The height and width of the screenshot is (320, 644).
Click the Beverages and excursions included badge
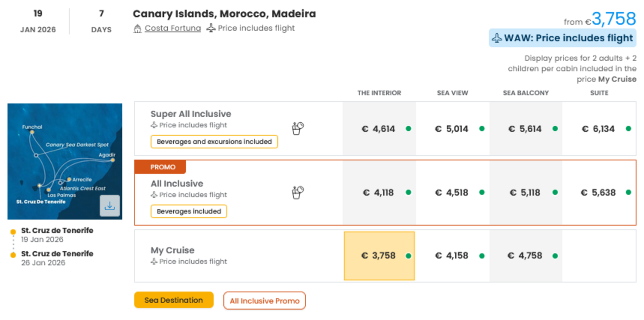pos(214,142)
